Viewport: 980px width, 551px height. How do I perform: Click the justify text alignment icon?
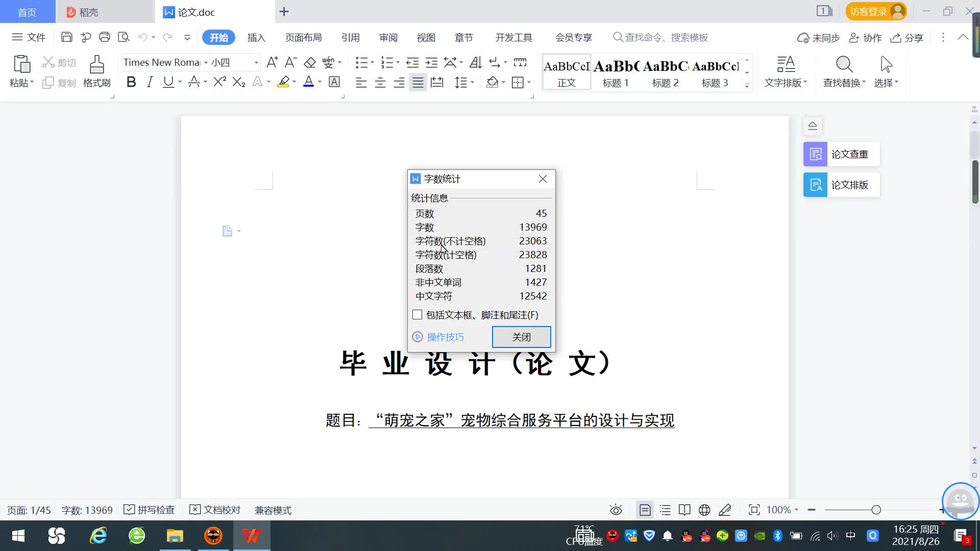418,83
